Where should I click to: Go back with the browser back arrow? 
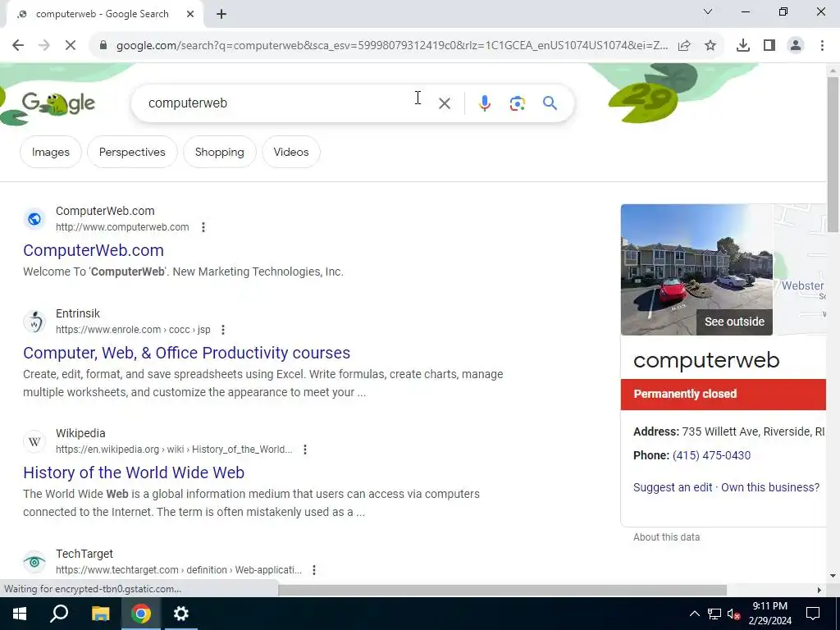(18, 46)
